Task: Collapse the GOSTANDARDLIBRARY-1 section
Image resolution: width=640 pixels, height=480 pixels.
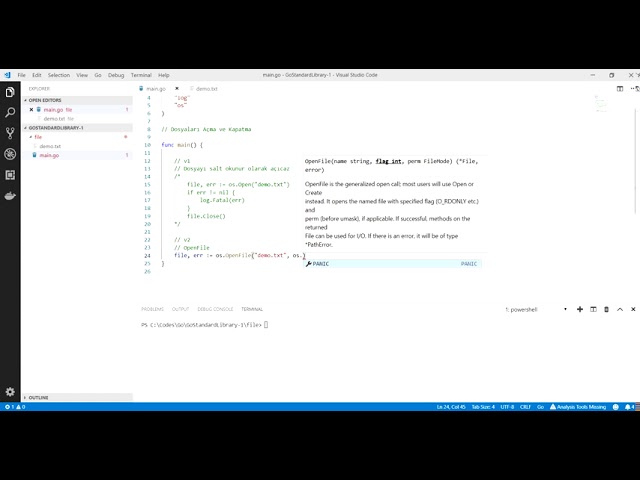Action: coord(77,128)
